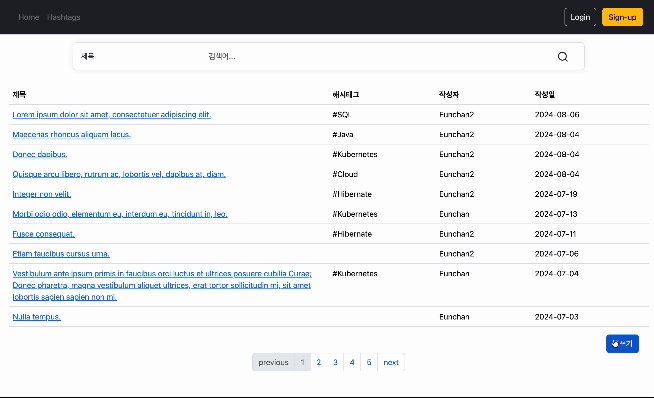654x398 pixels.
Task: Open article "Lorem ipsum dolor sit amet"
Action: click(x=112, y=114)
